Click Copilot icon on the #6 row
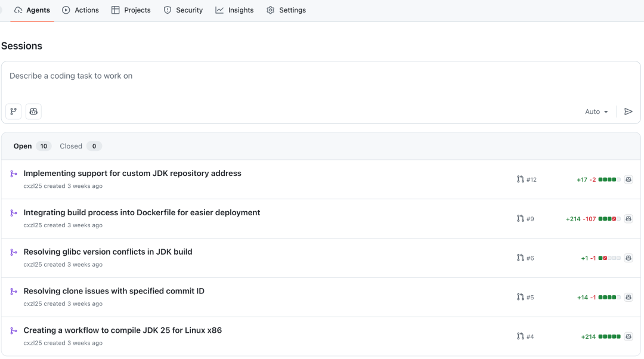 [628, 258]
